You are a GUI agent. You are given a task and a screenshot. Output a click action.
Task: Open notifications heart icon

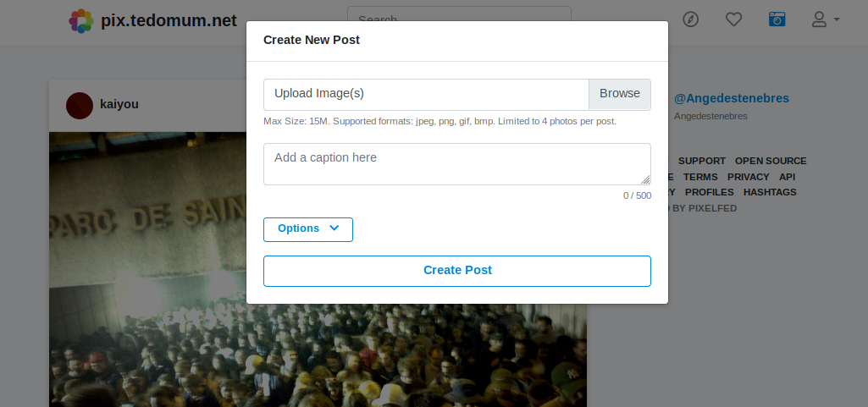(x=733, y=19)
